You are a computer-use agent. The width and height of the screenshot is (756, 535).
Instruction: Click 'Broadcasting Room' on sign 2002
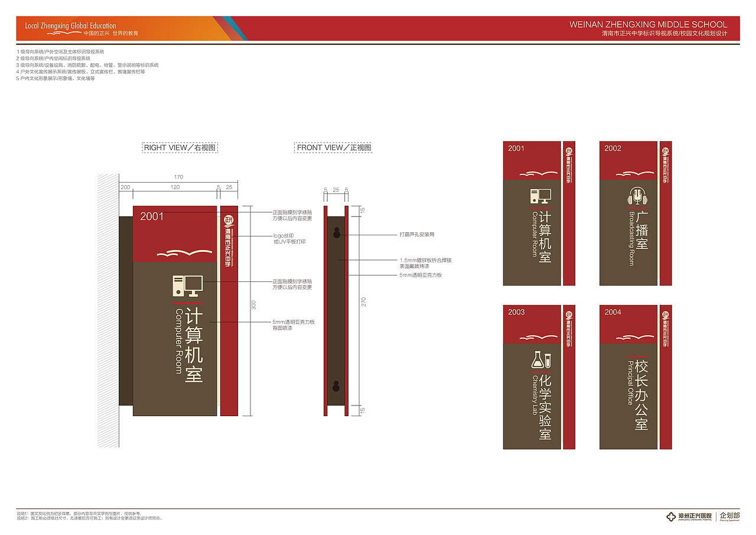pos(631,239)
